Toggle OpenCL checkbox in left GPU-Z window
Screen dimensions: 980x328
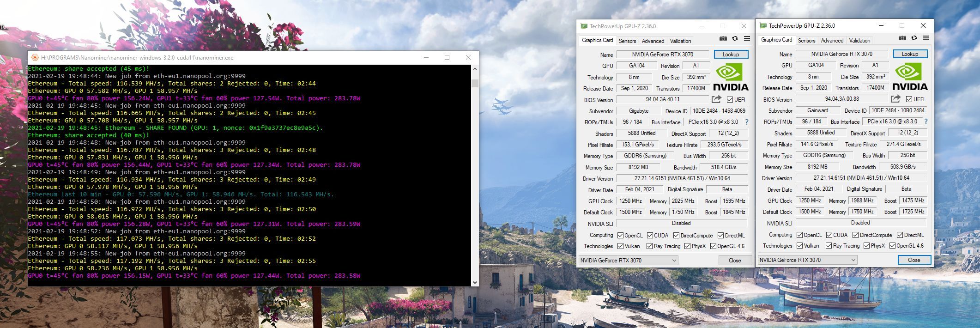621,236
